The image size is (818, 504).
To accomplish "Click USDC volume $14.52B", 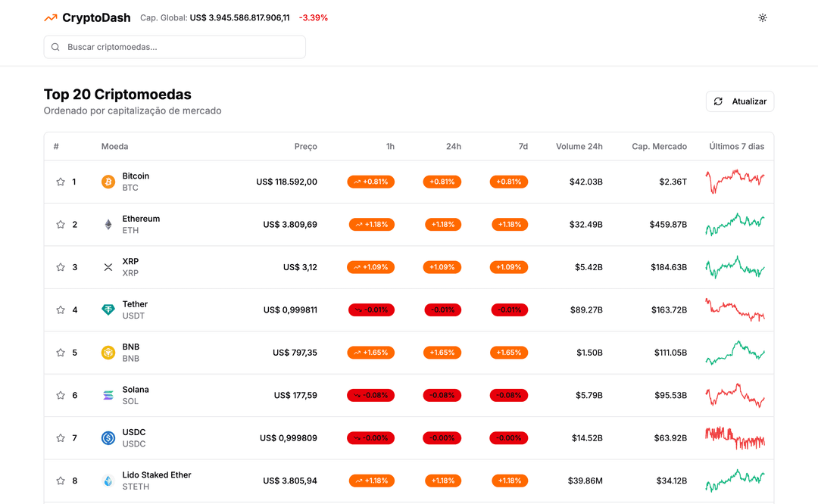I will coord(588,438).
